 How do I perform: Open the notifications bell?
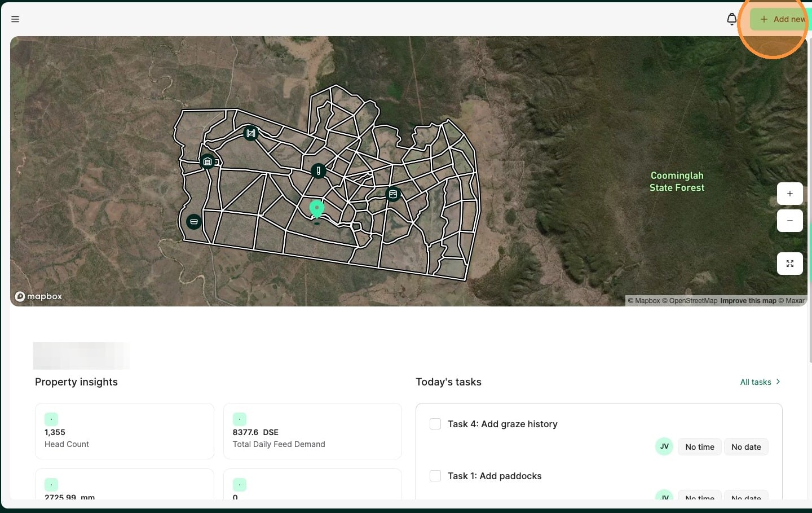click(x=731, y=19)
